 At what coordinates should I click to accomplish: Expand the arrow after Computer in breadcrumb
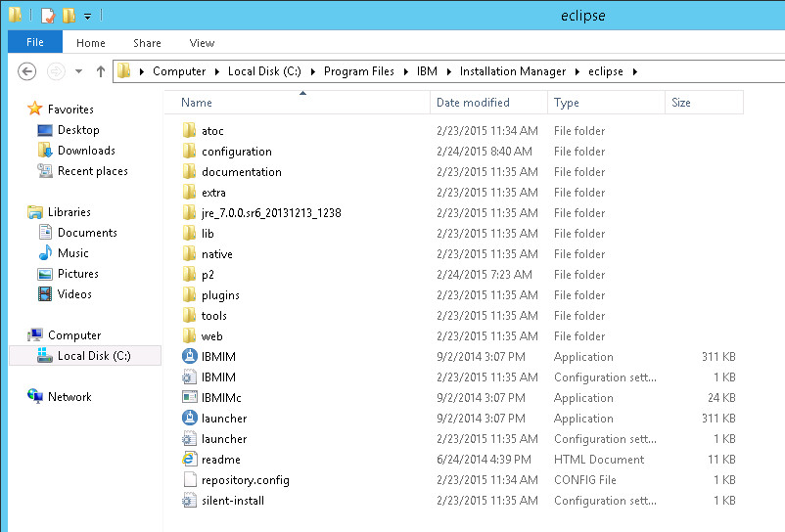coord(216,71)
